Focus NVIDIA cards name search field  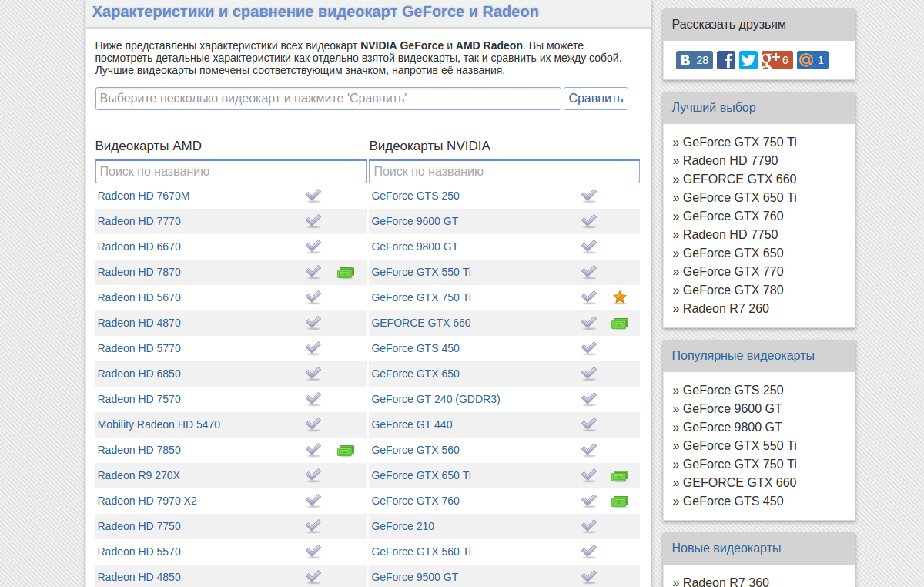click(504, 171)
